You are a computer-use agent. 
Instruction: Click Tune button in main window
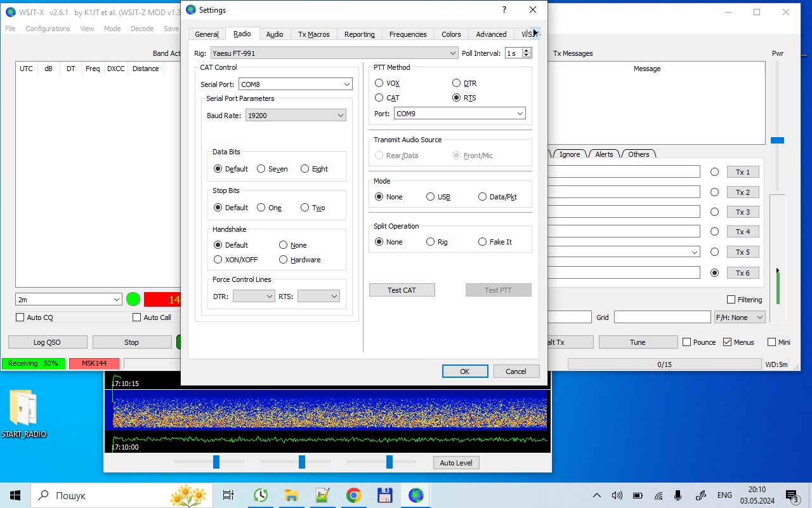tap(638, 342)
